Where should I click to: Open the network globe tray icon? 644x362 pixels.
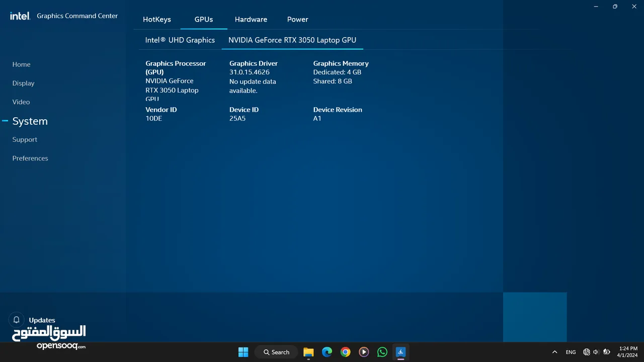[587, 352]
